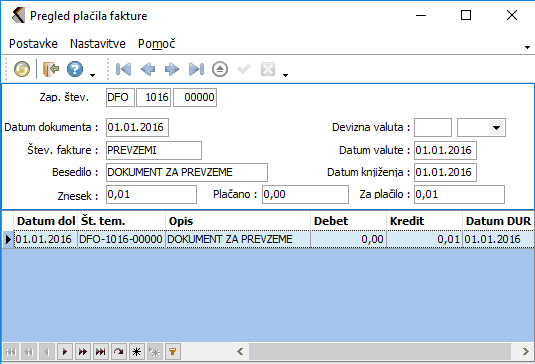Image resolution: width=535 pixels, height=364 pixels.
Task: Click the application icon in the title bar
Action: pos(18,15)
